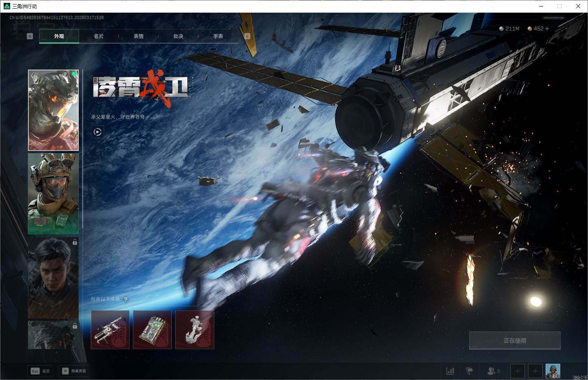This screenshot has height=380, width=588.
Task: View the included weapon skin item
Action: click(x=110, y=329)
